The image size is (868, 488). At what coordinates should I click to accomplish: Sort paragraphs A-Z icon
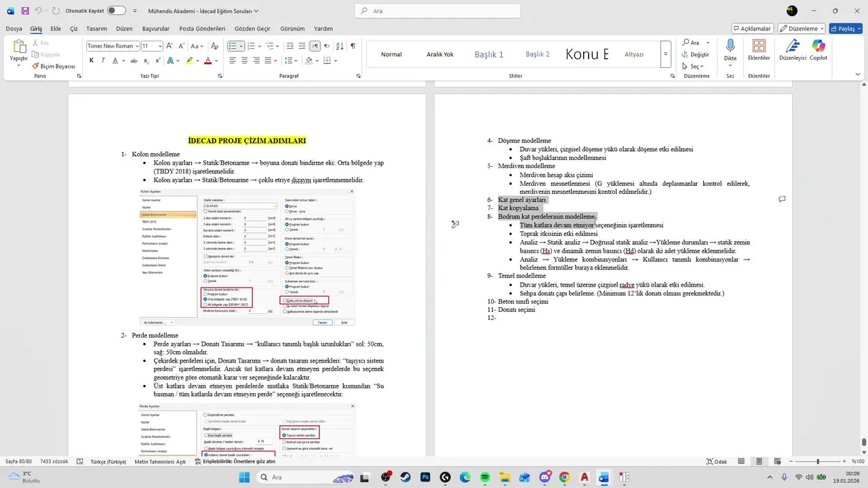(339, 46)
